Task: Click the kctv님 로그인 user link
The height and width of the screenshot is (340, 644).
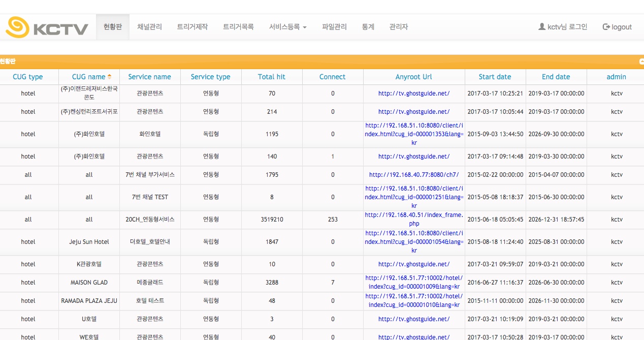Action: click(x=563, y=27)
